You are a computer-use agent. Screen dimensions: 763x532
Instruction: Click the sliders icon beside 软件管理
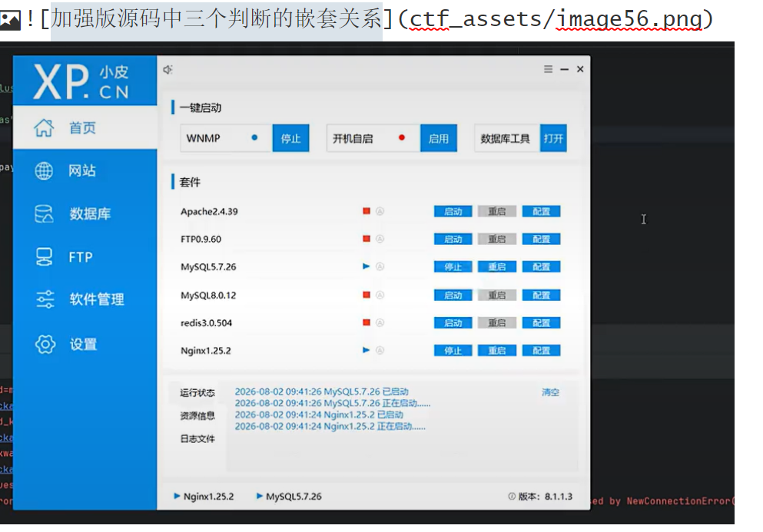45,299
